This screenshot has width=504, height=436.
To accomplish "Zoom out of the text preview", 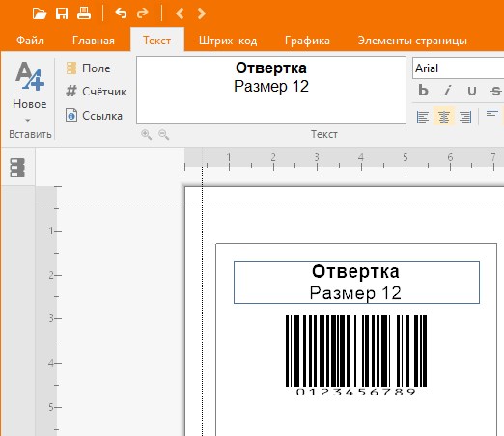I will [x=164, y=134].
